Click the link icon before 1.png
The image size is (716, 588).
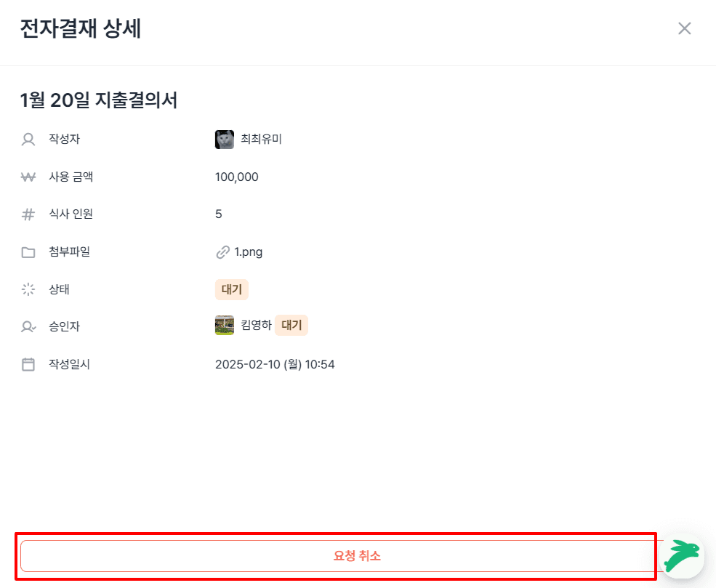(x=222, y=251)
